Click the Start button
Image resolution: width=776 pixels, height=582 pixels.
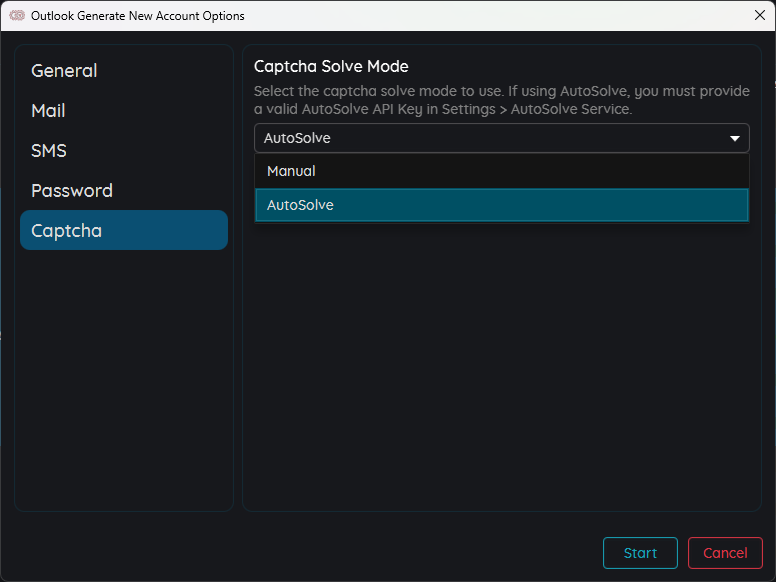tap(640, 553)
